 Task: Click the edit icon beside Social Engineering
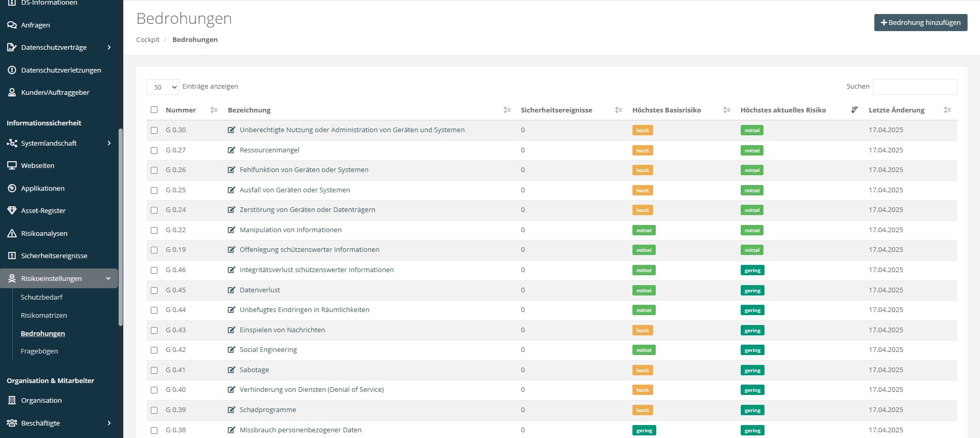coord(232,350)
